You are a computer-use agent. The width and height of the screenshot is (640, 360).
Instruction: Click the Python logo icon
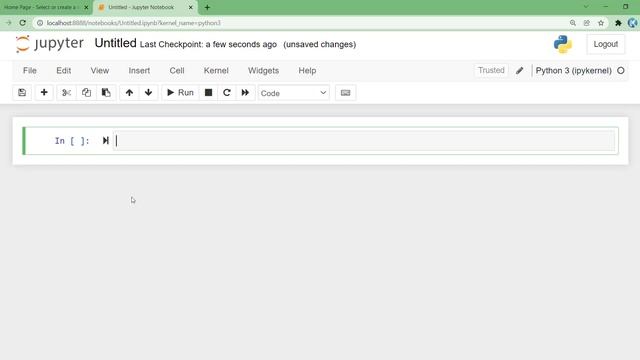(563, 44)
